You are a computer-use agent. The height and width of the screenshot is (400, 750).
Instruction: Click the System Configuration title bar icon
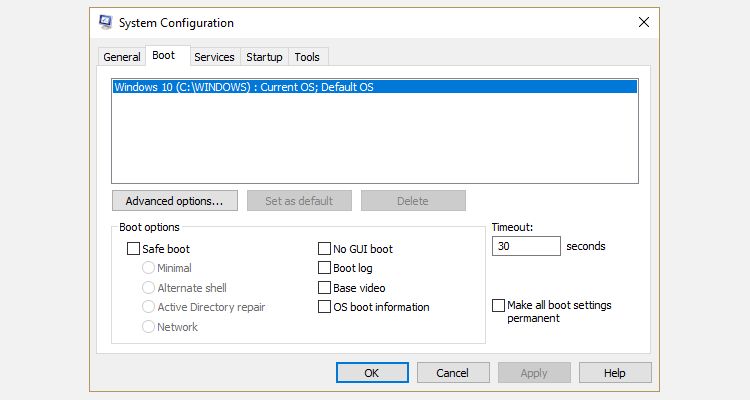(x=106, y=21)
